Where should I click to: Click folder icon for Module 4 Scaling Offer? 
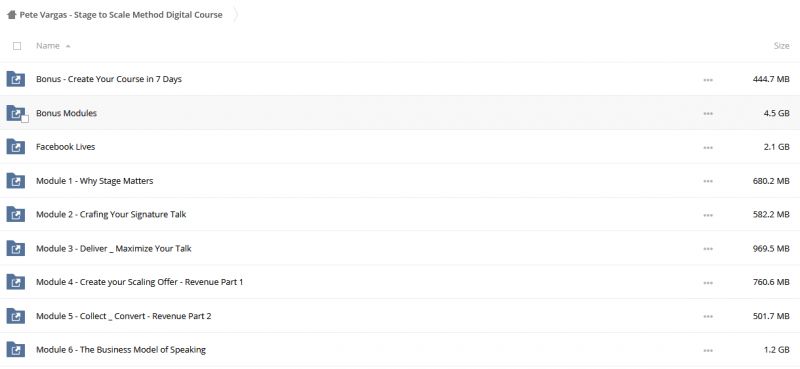[x=16, y=282]
